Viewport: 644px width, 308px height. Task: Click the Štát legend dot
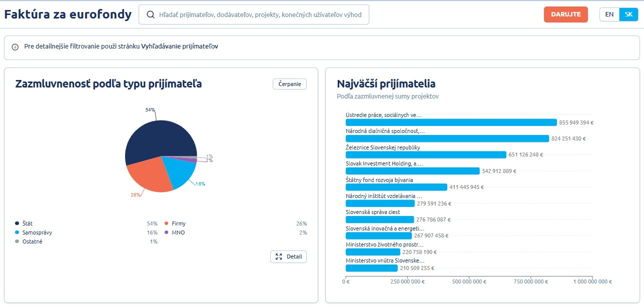tap(17, 223)
